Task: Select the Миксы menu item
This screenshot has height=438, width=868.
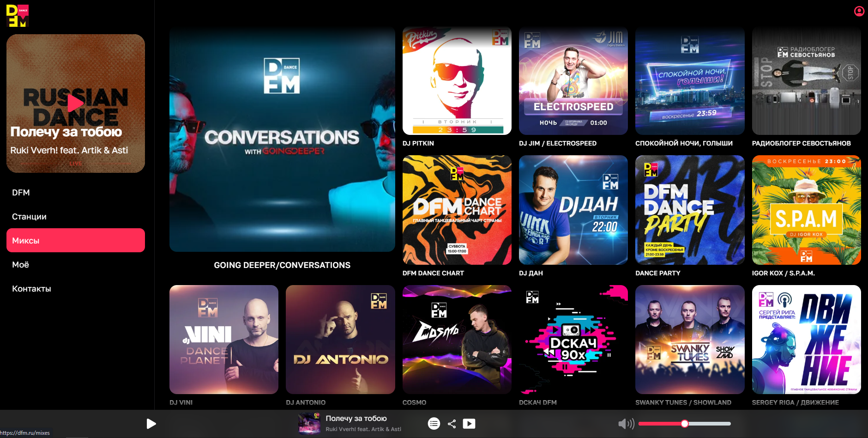Action: (x=76, y=240)
